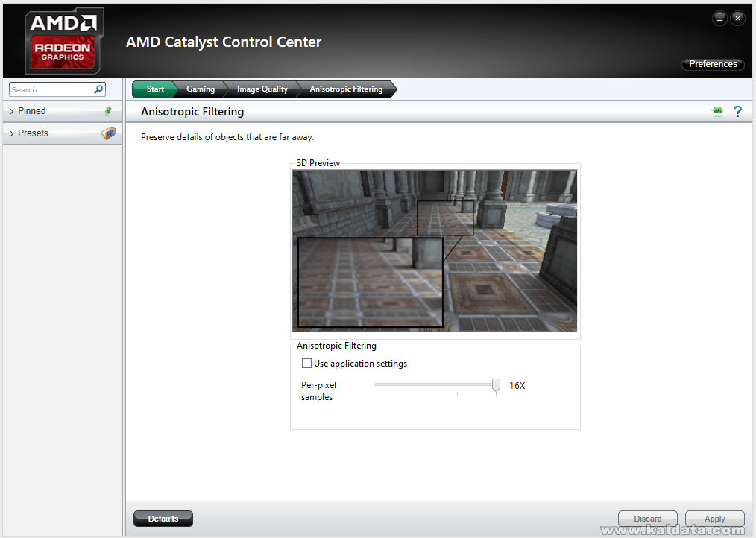Click the Per-pixel samples slider handle
This screenshot has height=538, width=756.
click(x=496, y=386)
